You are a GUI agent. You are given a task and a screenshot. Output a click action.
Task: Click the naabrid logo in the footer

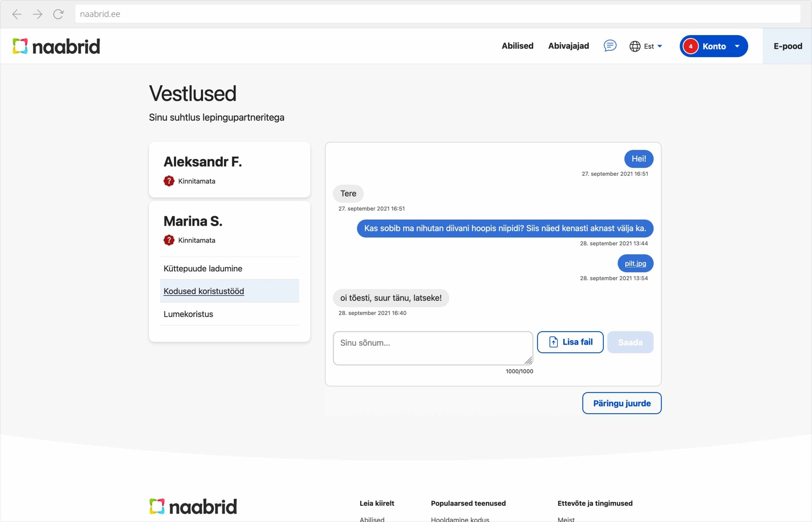point(192,506)
